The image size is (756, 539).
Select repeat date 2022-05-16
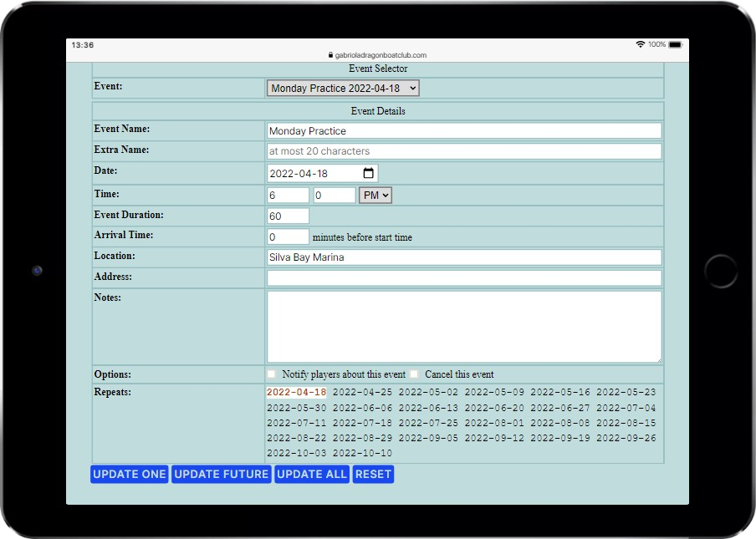560,392
